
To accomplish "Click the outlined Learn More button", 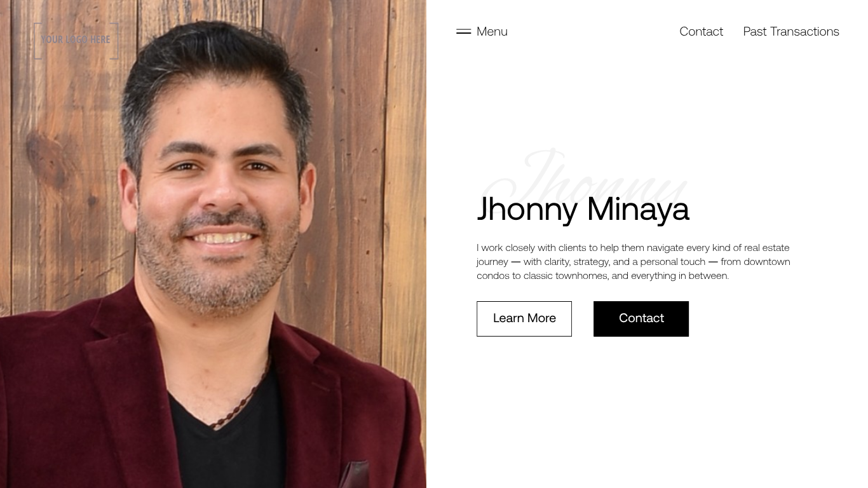I will 524,319.
